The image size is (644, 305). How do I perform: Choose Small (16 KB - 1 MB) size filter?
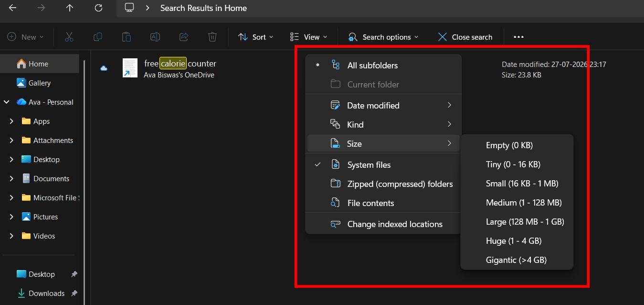(x=517, y=184)
